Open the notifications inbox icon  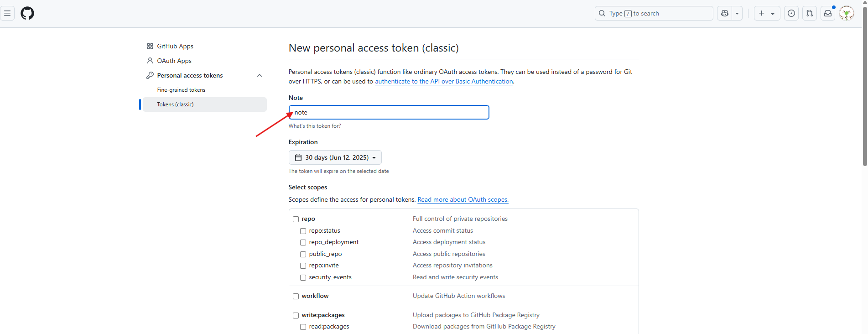(828, 13)
